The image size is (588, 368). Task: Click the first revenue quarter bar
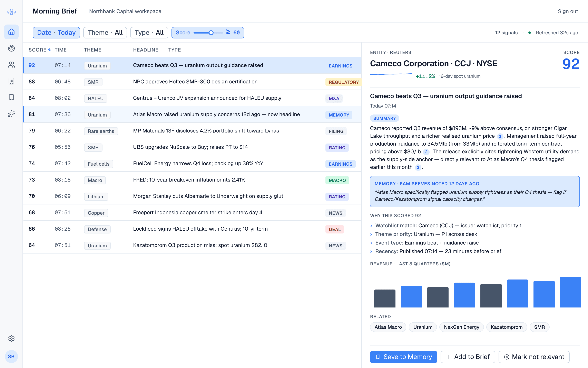point(385,298)
